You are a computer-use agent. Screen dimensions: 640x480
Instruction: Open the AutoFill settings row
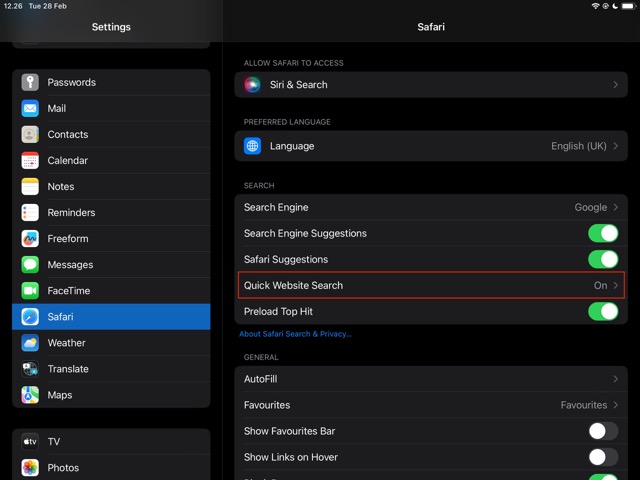432,380
